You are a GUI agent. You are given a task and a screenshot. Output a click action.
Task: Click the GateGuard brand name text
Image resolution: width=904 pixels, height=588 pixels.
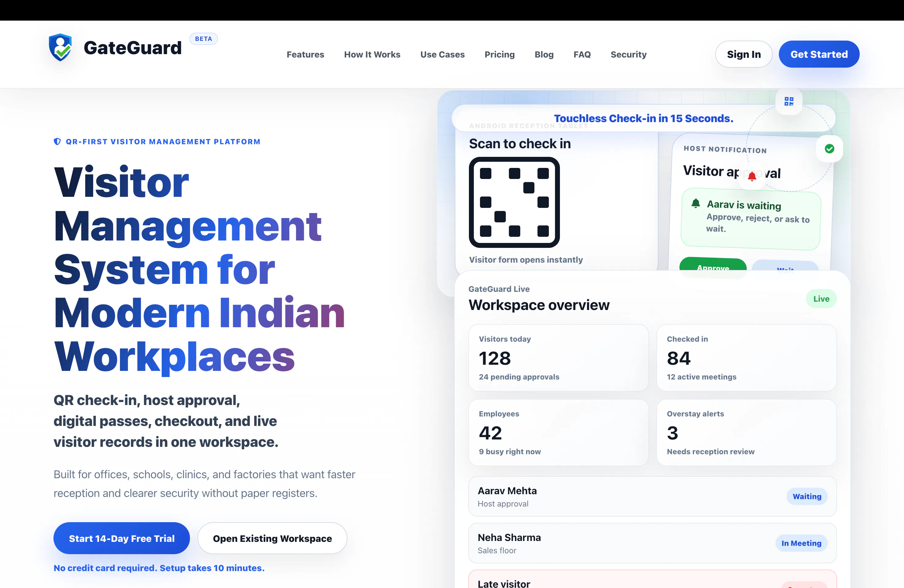tap(133, 48)
